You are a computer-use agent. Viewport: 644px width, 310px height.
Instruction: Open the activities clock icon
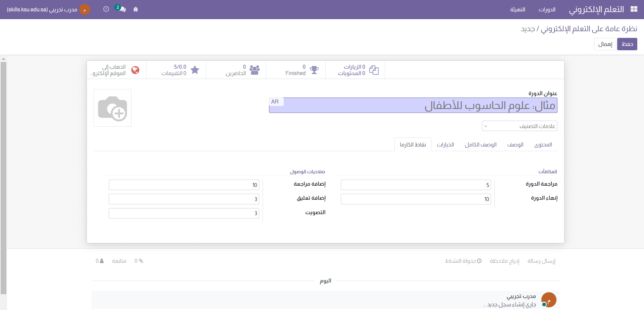106,9
